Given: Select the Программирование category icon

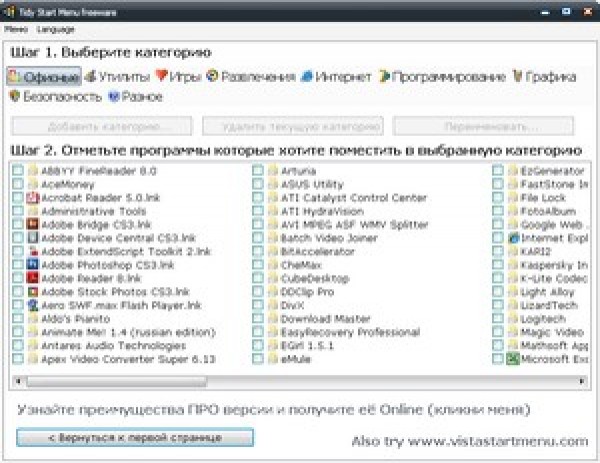Looking at the screenshot, I should click(384, 77).
